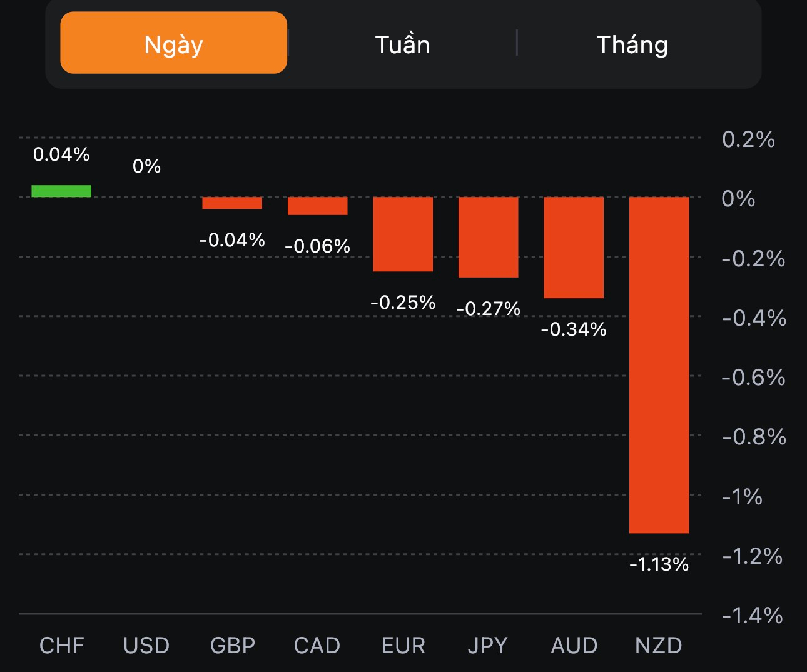
Task: Click the CHF currency label
Action: pyautogui.click(x=61, y=645)
